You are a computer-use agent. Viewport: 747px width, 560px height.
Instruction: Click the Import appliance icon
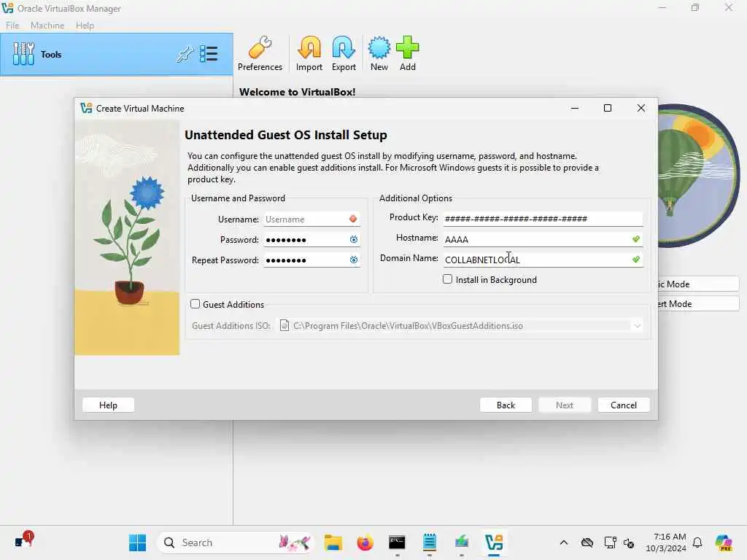[x=309, y=54]
